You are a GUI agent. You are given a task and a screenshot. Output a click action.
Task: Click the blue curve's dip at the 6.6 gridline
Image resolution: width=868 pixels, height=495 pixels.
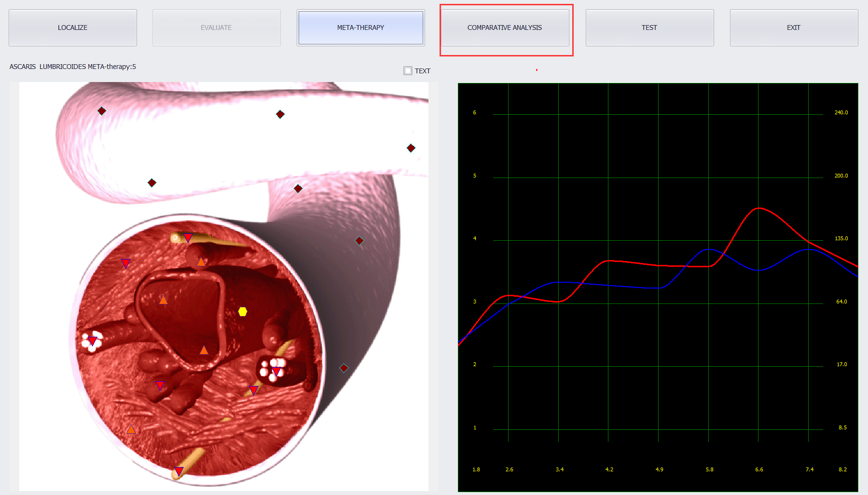758,270
